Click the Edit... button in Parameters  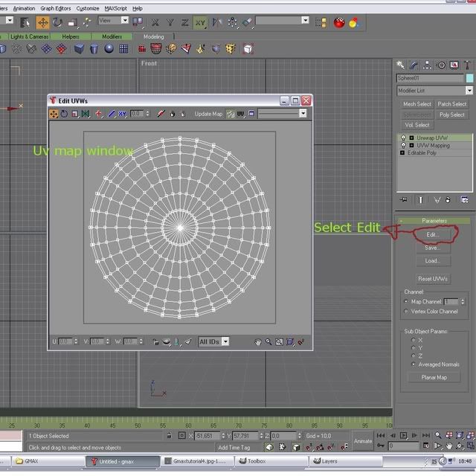click(x=432, y=234)
